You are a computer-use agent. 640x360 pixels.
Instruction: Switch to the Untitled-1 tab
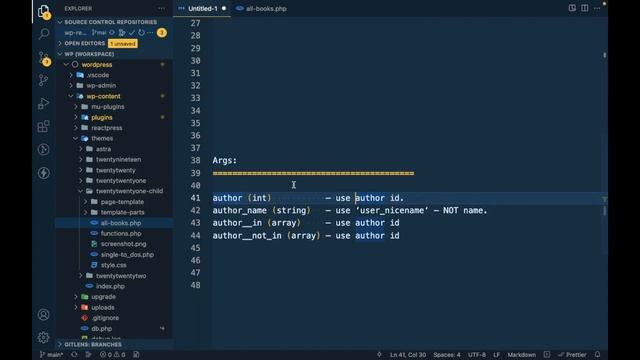pyautogui.click(x=202, y=9)
